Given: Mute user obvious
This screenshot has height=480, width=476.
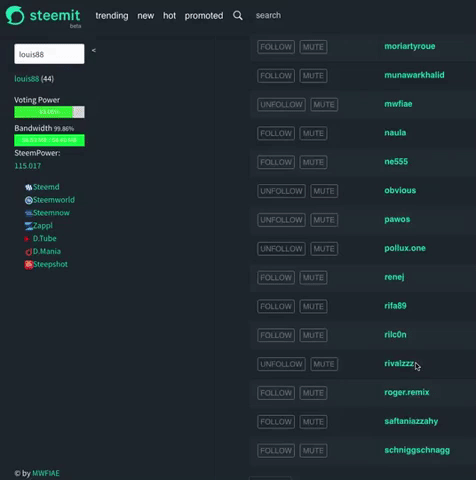Looking at the screenshot, I should click(x=324, y=191).
